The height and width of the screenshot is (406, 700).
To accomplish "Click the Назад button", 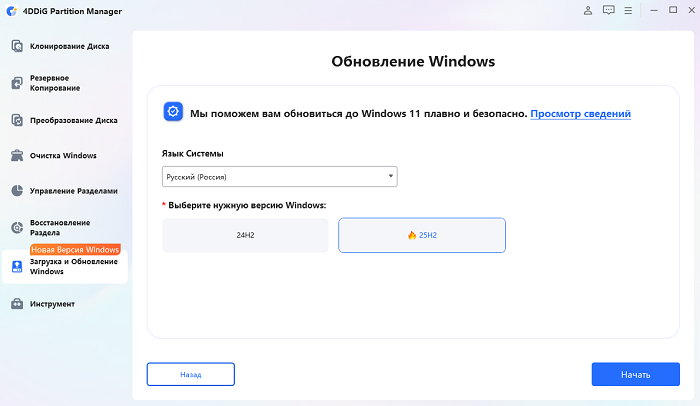I will (x=191, y=374).
